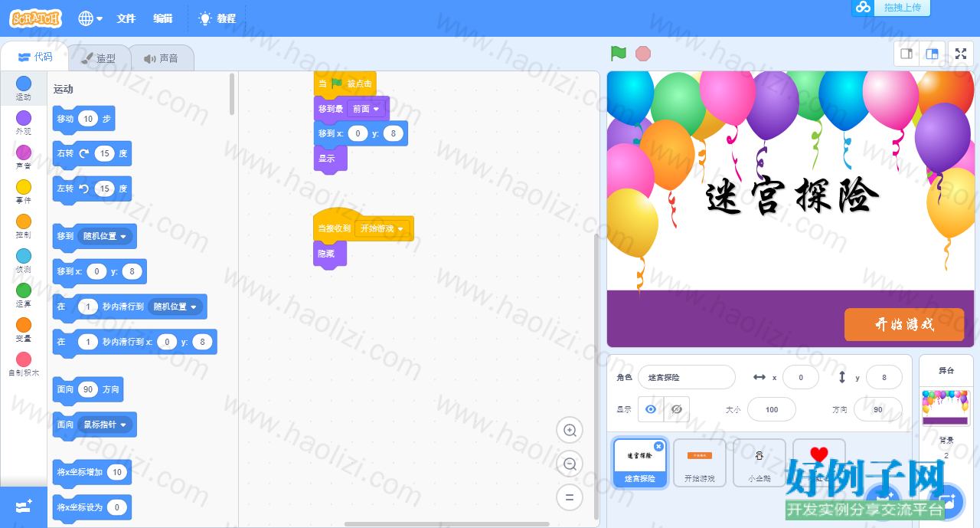The image size is (980, 528).
Task: Open the language globe menu
Action: (90, 18)
